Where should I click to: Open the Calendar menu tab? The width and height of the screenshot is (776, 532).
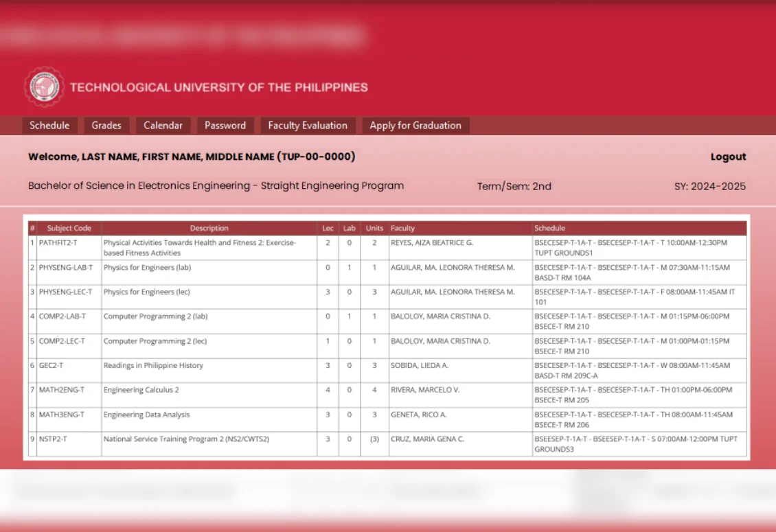coord(163,125)
